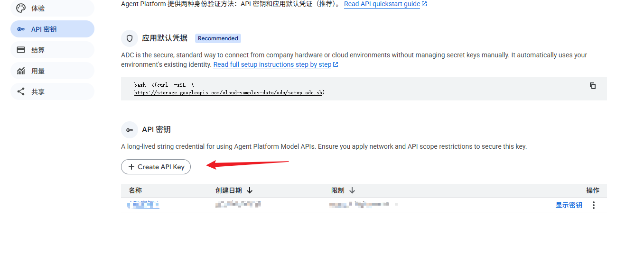Sort the table by 限制 arrow
Screen dimensions: 644x280
(352, 190)
